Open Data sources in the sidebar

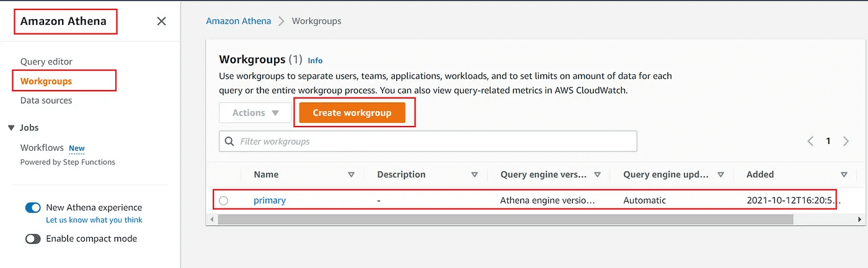coord(46,100)
